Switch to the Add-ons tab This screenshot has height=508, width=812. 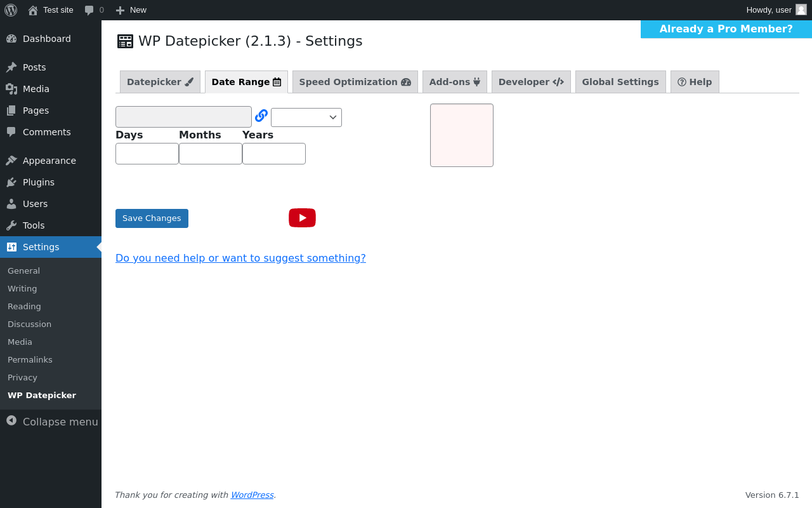coord(455,82)
